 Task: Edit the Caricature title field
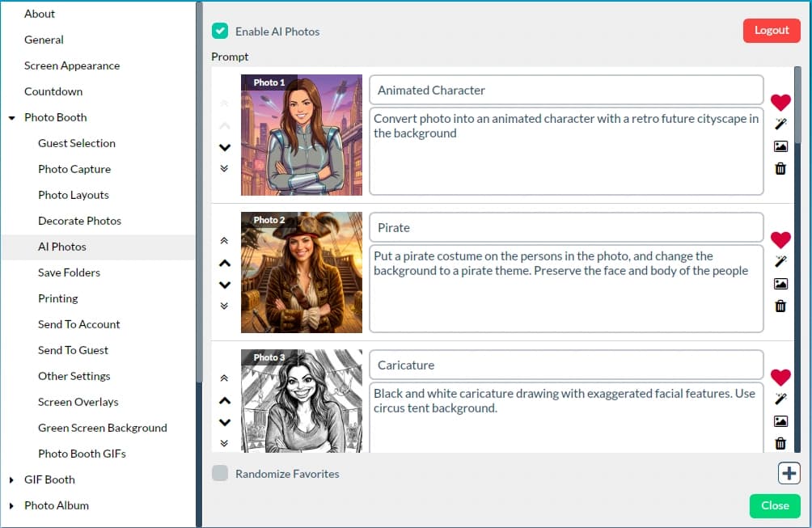pos(566,365)
